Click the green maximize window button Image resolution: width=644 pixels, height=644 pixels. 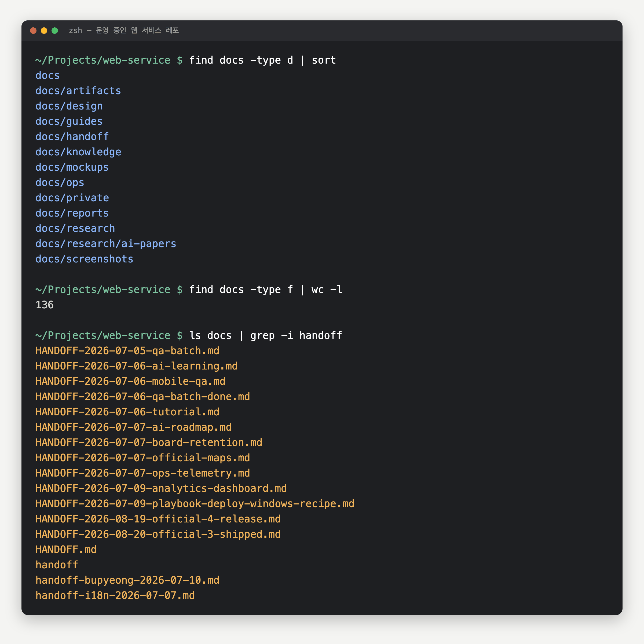(55, 31)
